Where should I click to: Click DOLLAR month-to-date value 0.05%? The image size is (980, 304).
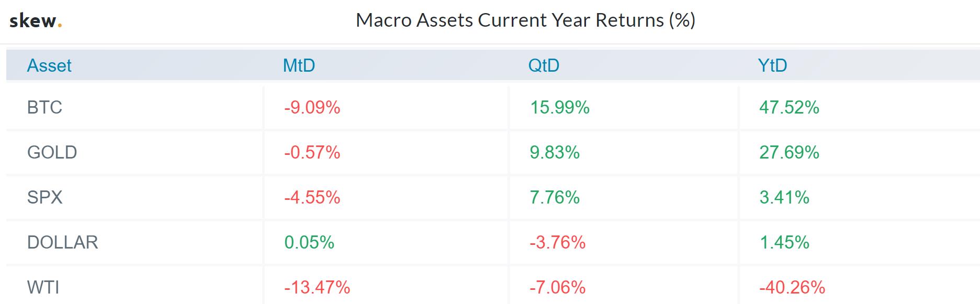pos(309,243)
